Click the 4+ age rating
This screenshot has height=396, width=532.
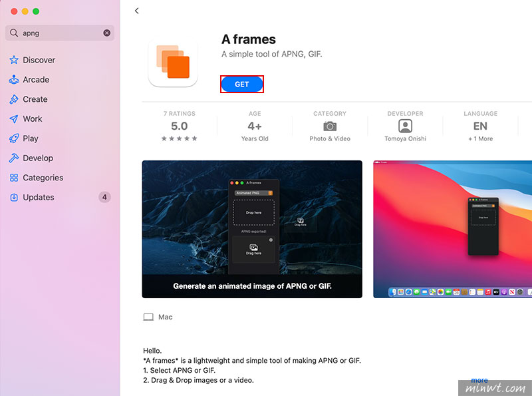[x=255, y=126]
